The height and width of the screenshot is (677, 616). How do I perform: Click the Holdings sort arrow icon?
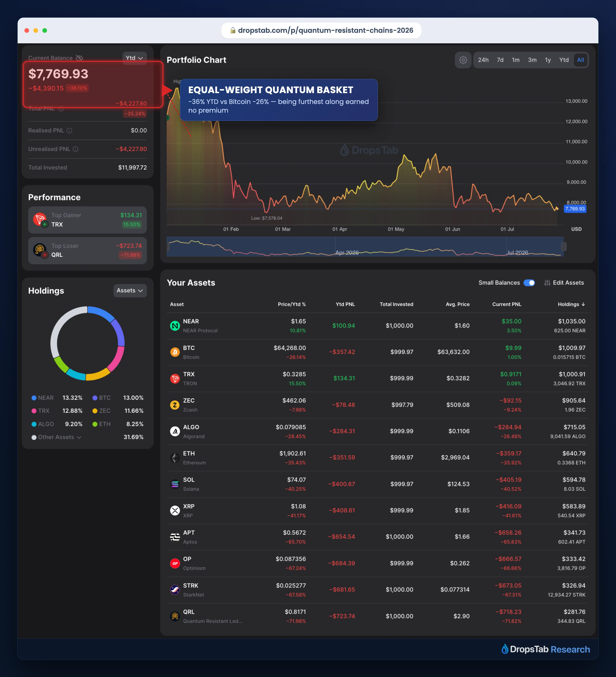(583, 304)
